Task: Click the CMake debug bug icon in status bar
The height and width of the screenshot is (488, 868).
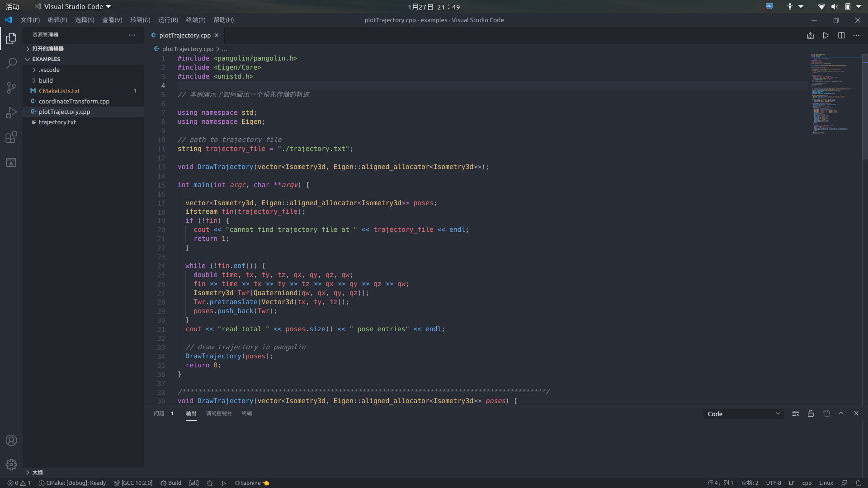Action: pos(210,483)
